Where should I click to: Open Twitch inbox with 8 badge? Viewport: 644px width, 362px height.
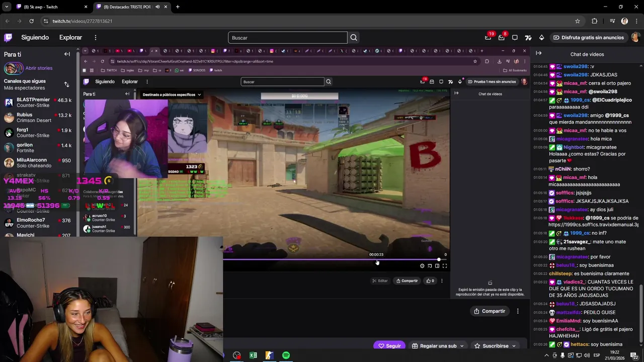click(x=502, y=38)
